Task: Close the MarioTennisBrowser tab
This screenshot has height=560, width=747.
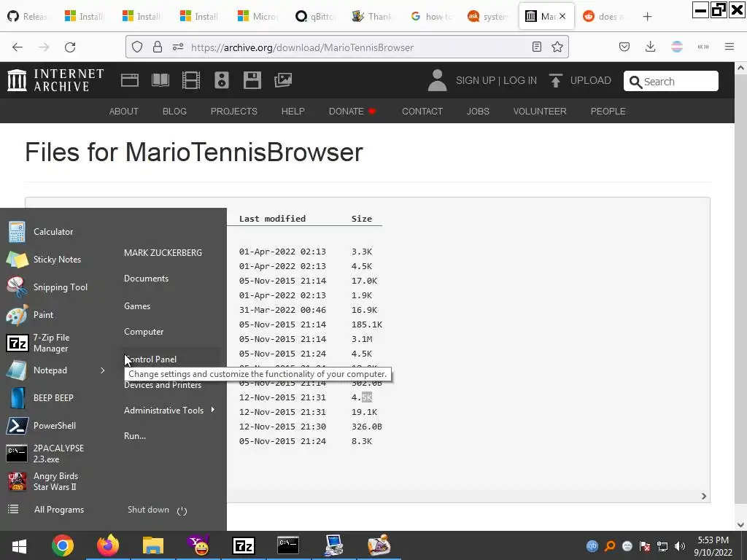Action: (562, 16)
